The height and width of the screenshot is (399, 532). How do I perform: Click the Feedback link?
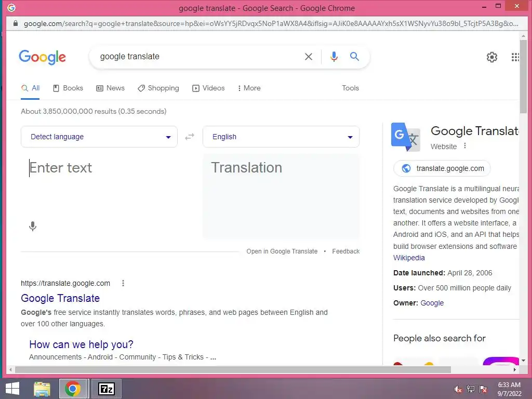[345, 251]
